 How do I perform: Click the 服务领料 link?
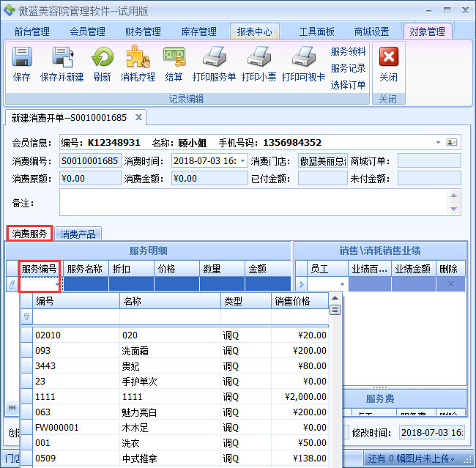(348, 52)
